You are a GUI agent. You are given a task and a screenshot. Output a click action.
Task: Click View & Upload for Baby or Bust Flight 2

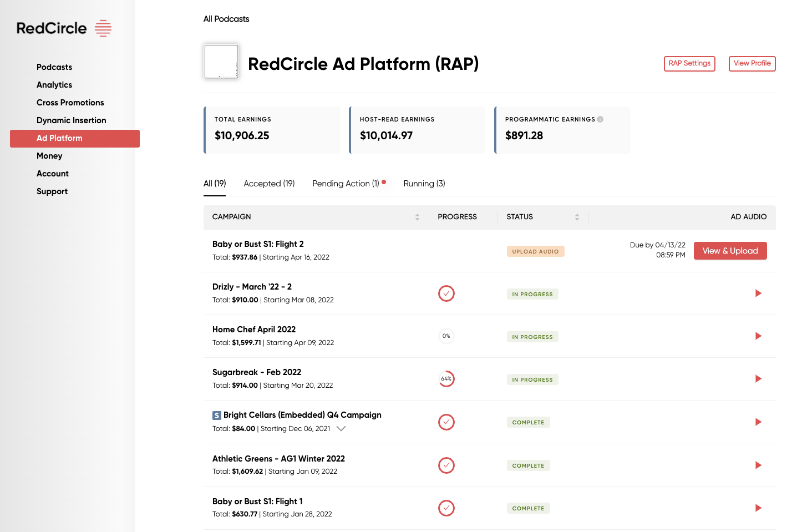click(730, 251)
